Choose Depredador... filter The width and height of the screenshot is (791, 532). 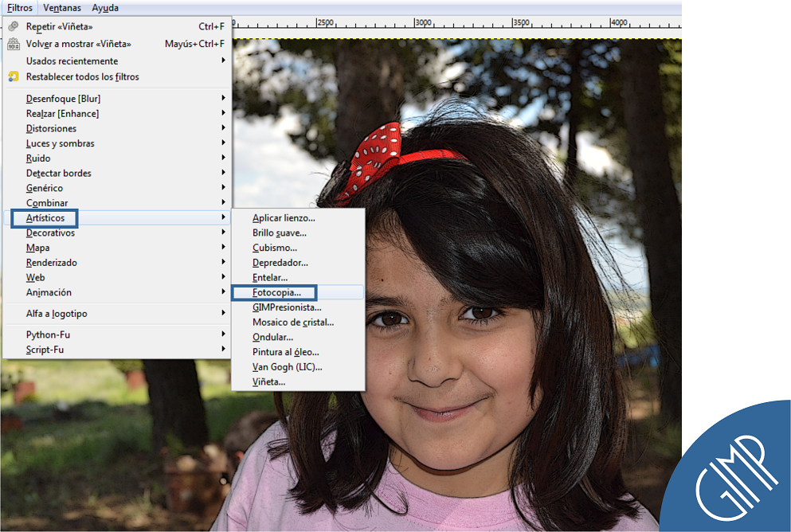298,262
